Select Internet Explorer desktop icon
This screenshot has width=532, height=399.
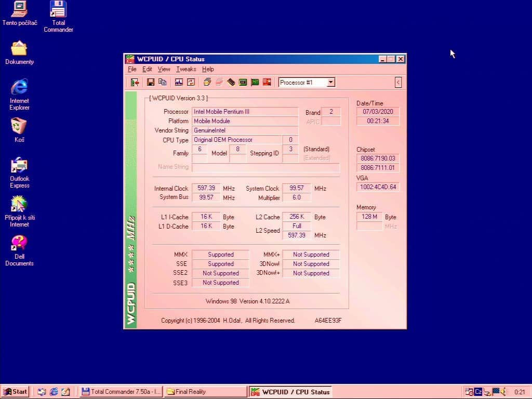coord(19,95)
